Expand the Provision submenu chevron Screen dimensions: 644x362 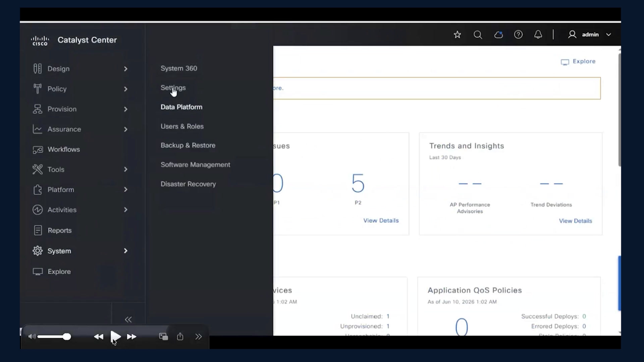pyautogui.click(x=126, y=109)
